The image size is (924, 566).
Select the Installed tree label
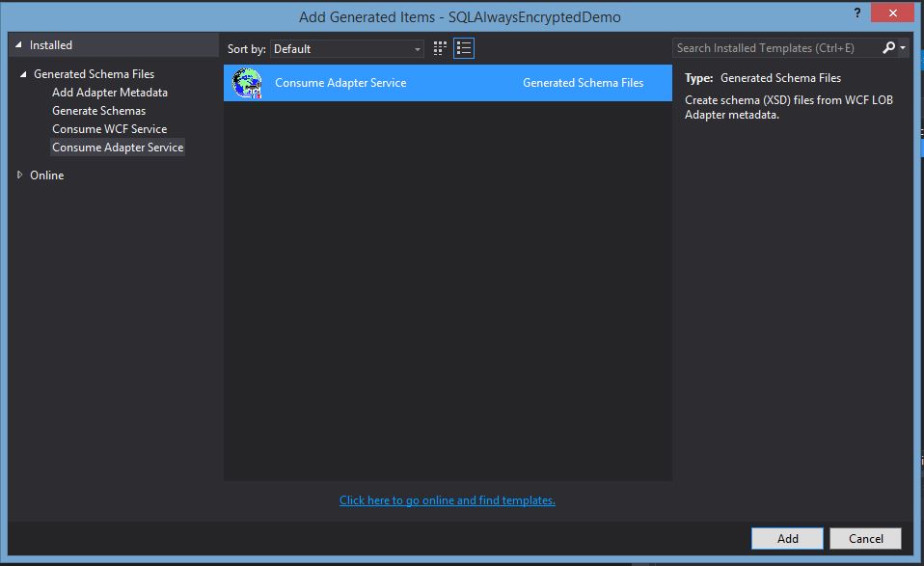pyautogui.click(x=51, y=45)
